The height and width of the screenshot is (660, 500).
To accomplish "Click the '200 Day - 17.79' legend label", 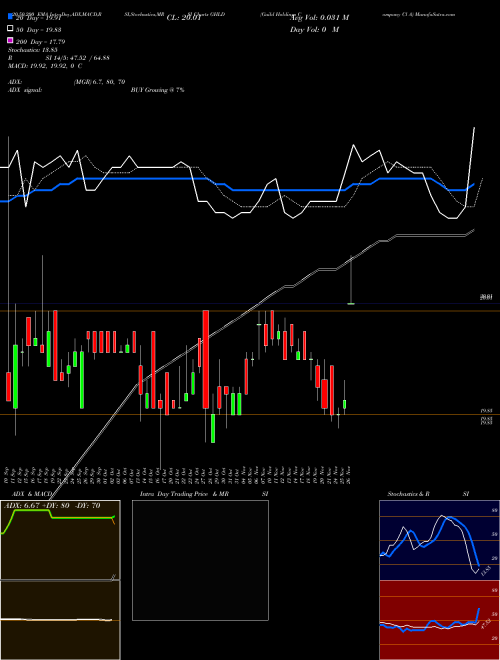I will 41,41.
